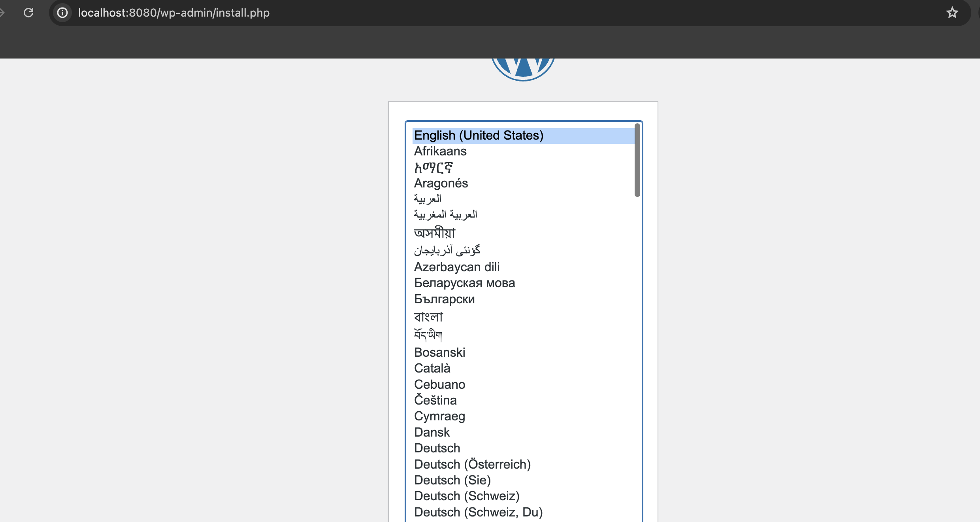Open the site information icon in the address bar
The width and height of the screenshot is (980, 522).
click(62, 13)
